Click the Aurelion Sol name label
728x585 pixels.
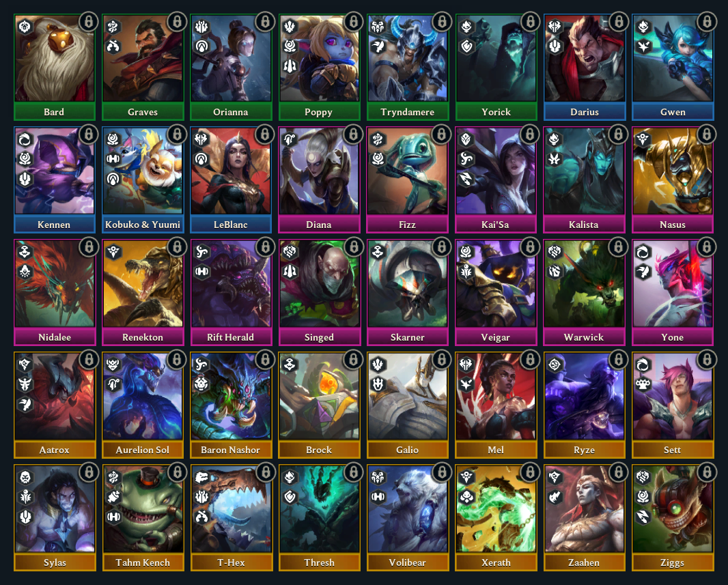click(x=143, y=450)
